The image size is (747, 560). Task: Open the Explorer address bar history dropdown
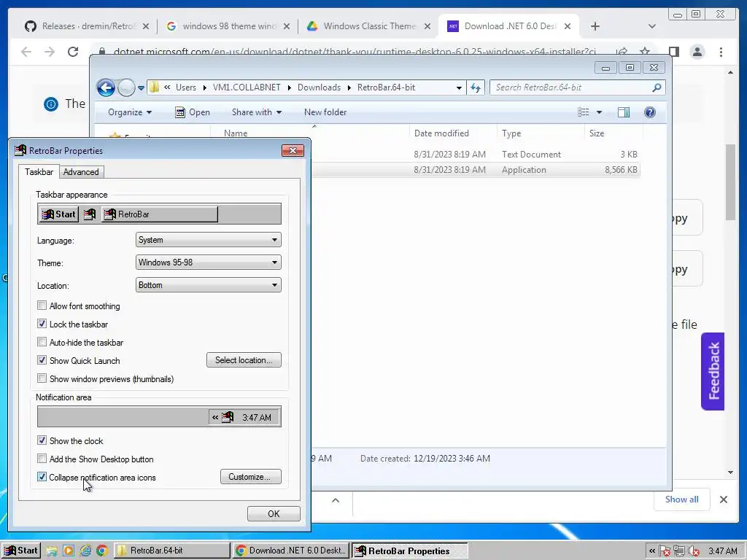coord(459,87)
